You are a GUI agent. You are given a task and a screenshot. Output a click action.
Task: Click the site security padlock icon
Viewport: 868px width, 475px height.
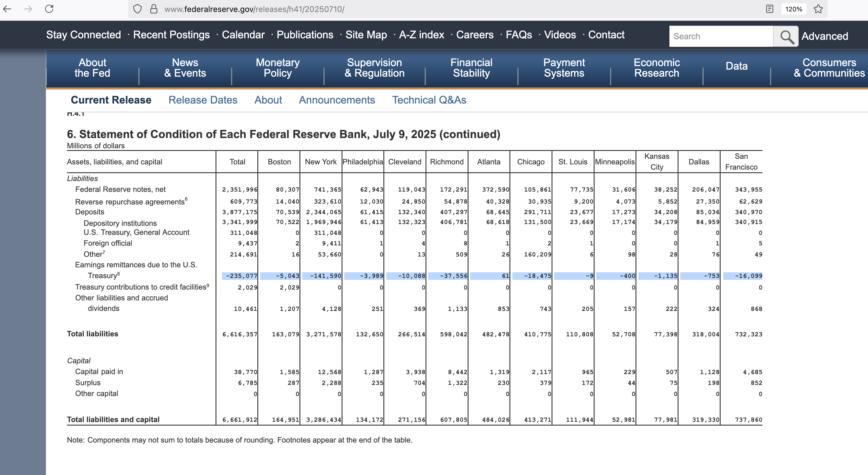click(154, 9)
